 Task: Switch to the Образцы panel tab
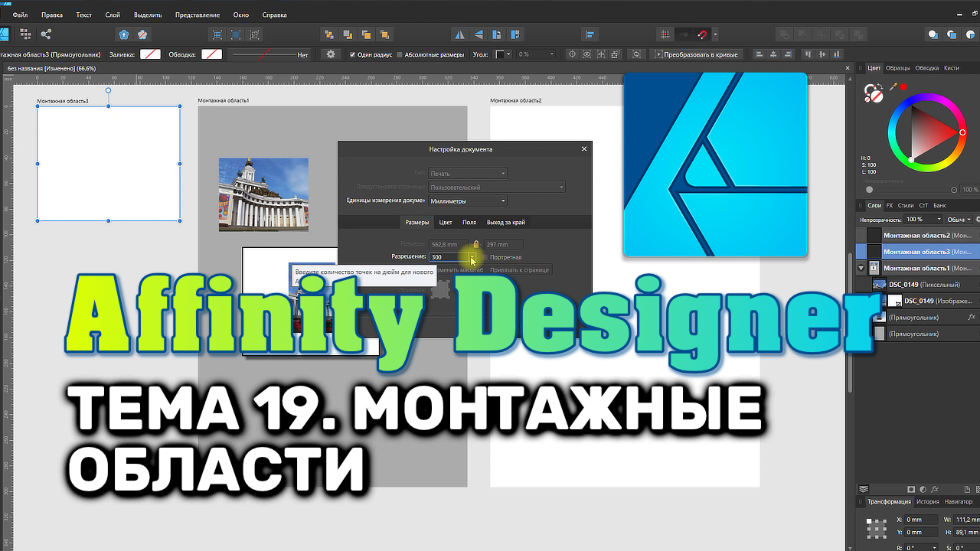(898, 68)
